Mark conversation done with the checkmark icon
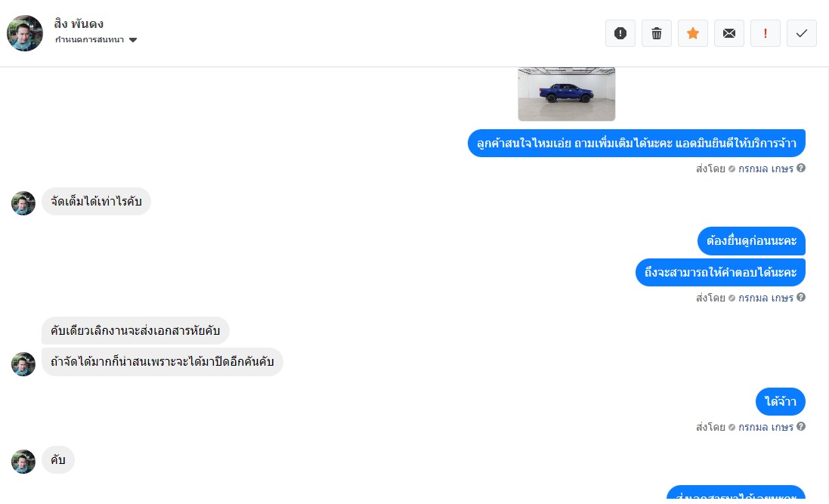The image size is (829, 504). click(x=802, y=33)
